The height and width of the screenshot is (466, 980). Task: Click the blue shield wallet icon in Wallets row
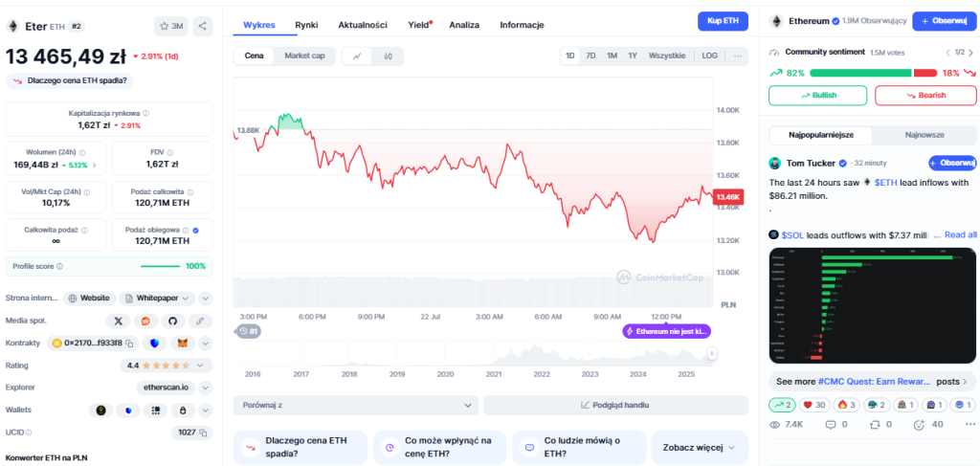[x=128, y=411]
